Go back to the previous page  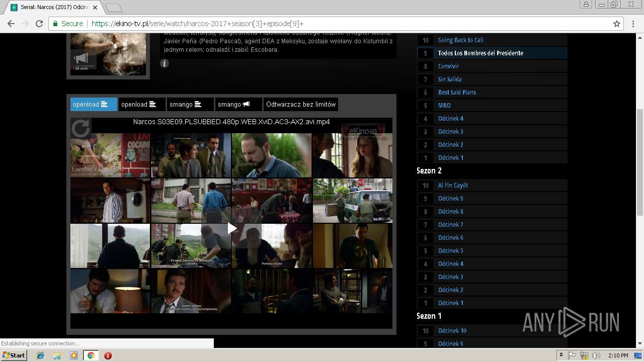11,24
